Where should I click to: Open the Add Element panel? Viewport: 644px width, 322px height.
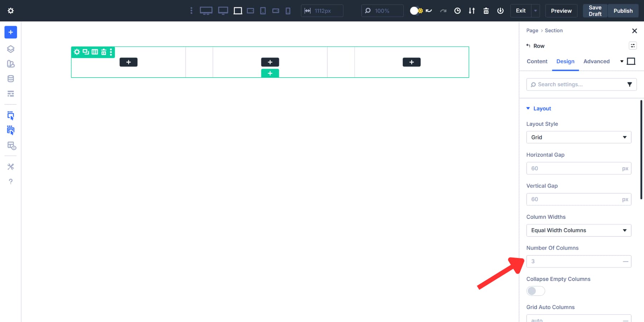pyautogui.click(x=10, y=32)
